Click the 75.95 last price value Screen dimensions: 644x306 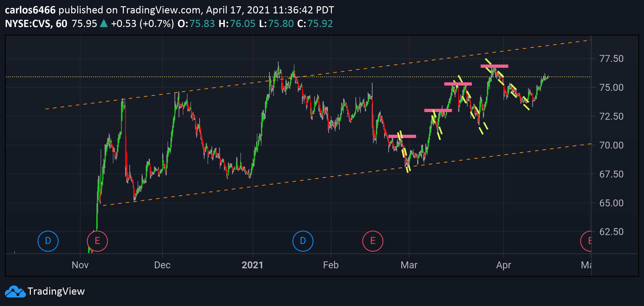click(84, 24)
